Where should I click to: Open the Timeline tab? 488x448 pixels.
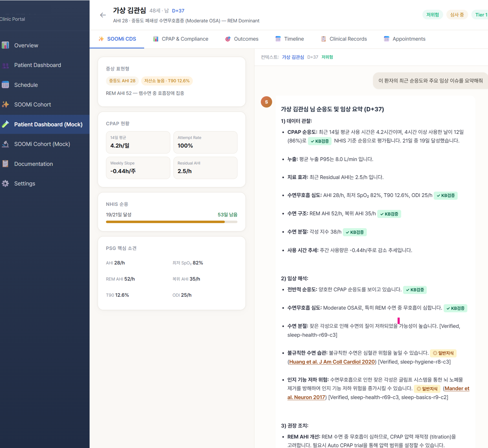coord(289,39)
